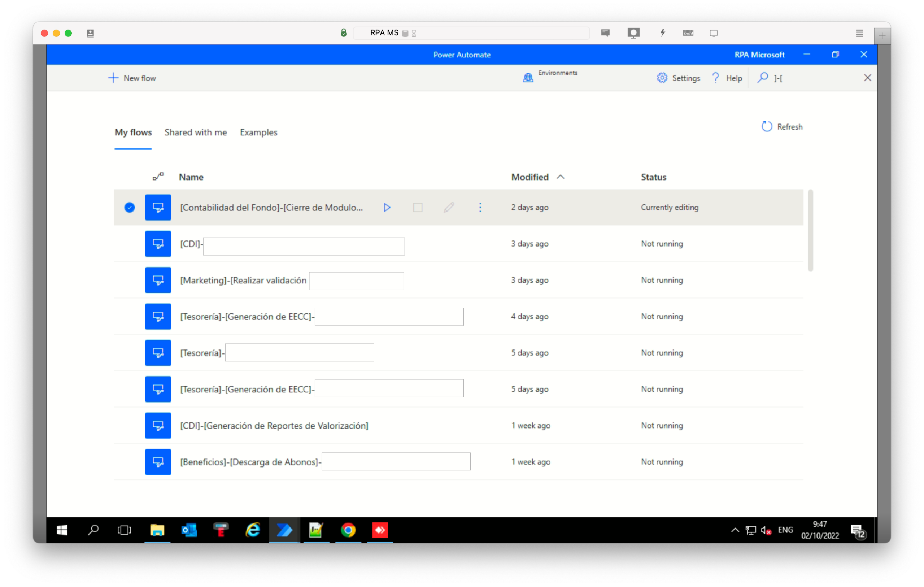Open Settings gear icon
Screen dimensions: 924x587
(662, 78)
